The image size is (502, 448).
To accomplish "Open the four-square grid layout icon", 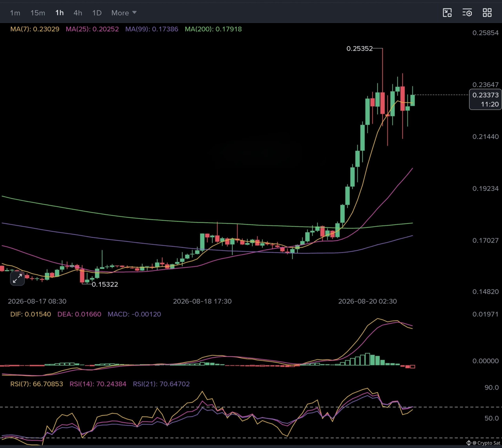I will pos(487,13).
